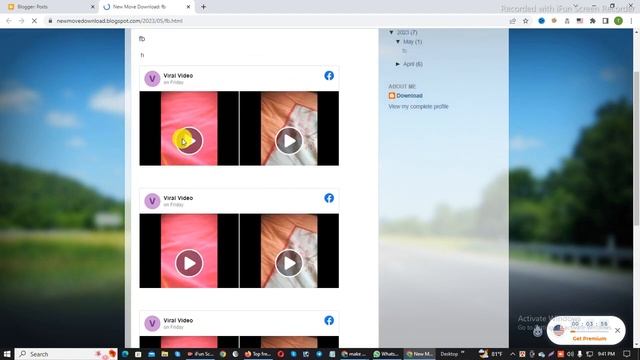Open the 81°F weather widget in taskbar
This screenshot has width=640, height=360.
pyautogui.click(x=491, y=354)
